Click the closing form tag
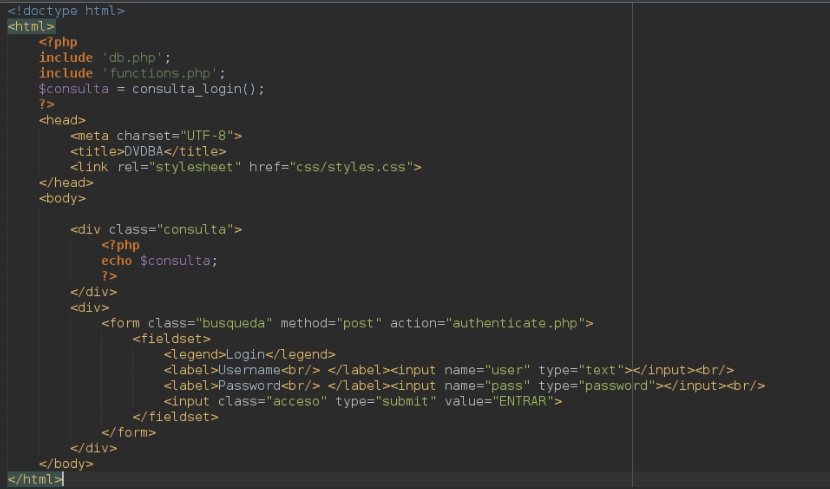Viewport: 830px width, 489px height. [129, 432]
